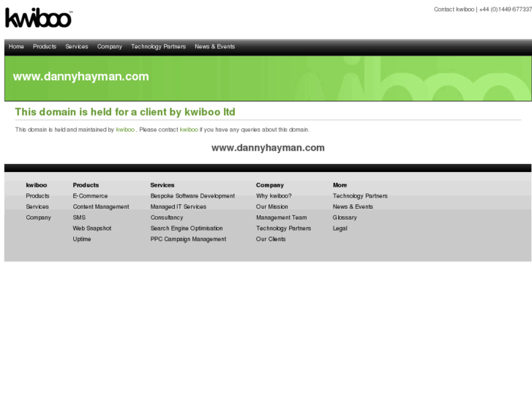The width and height of the screenshot is (532, 399).
Task: Click the bold Services footer column heading
Action: tap(162, 185)
